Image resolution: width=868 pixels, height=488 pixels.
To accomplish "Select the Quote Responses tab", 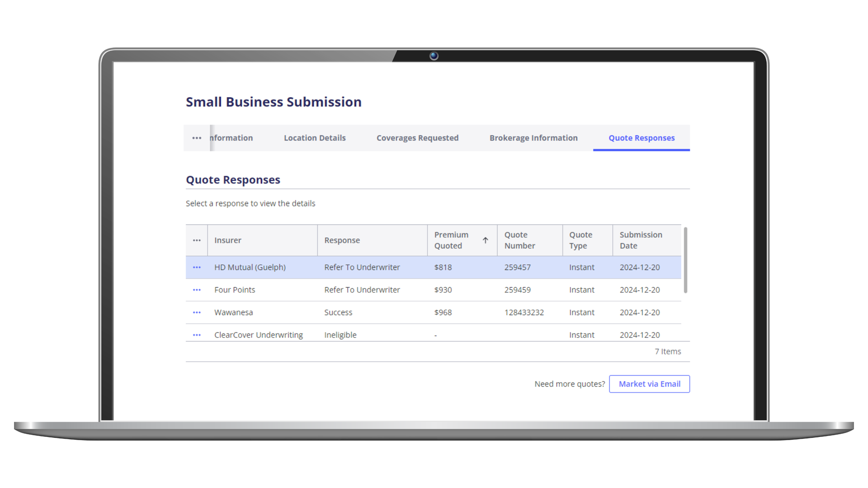I will tap(641, 138).
